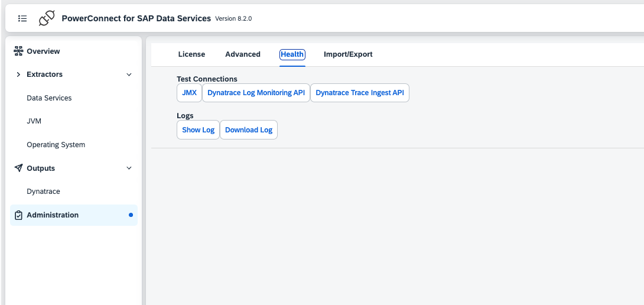
Task: Select Dynatrace under Outputs
Action: tap(44, 192)
